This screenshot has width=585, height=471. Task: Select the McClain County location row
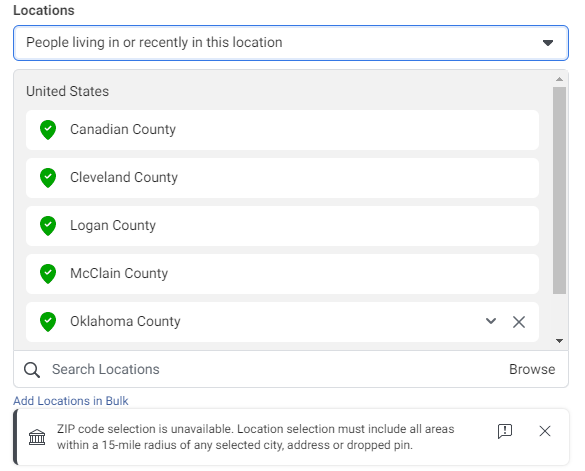(x=282, y=274)
